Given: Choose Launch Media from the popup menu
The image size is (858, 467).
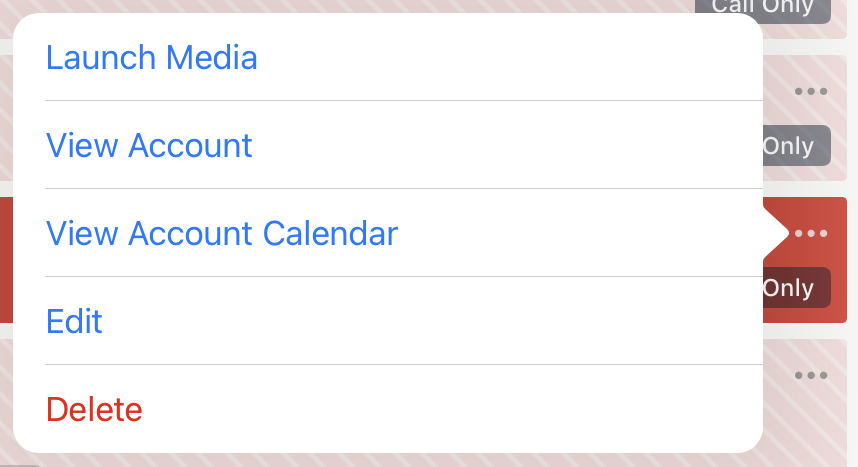Looking at the screenshot, I should [152, 58].
